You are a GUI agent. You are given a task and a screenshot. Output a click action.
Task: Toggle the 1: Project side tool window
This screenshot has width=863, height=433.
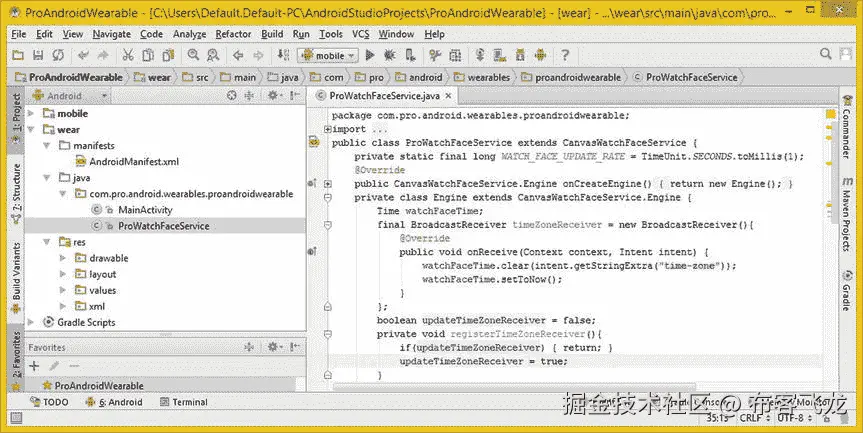click(x=17, y=120)
